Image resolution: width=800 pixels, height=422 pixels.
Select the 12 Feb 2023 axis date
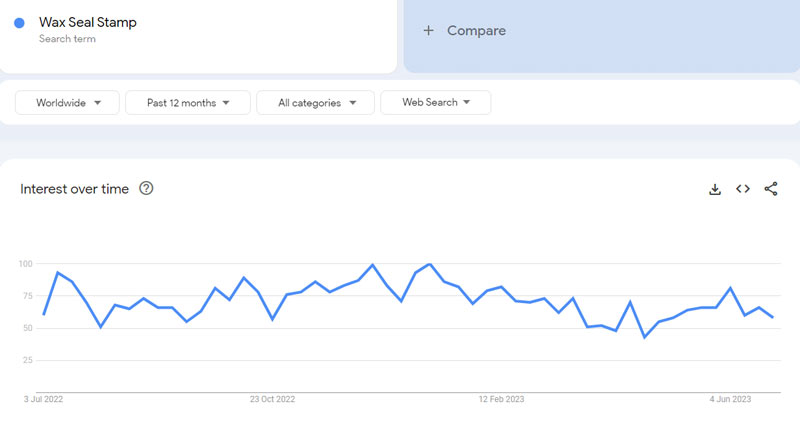click(x=502, y=399)
